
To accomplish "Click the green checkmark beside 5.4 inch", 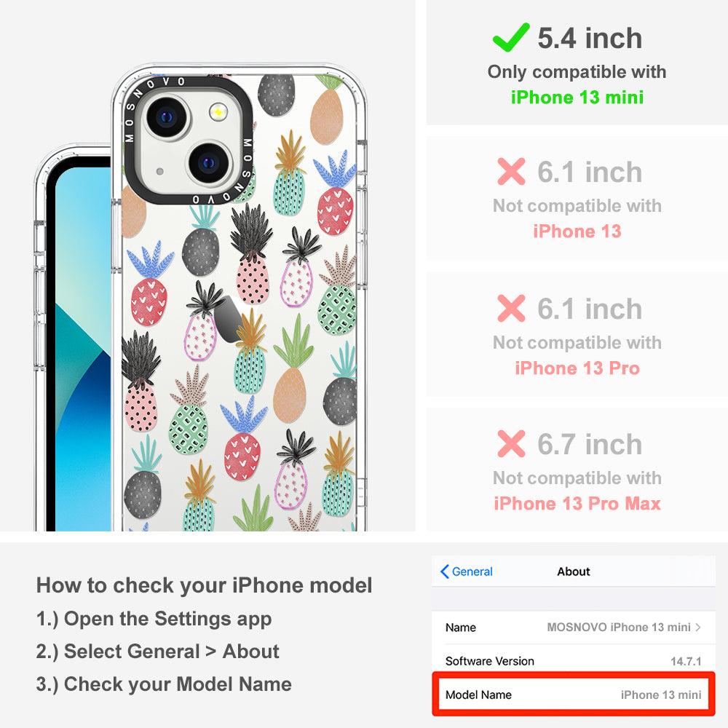I will coord(511,37).
